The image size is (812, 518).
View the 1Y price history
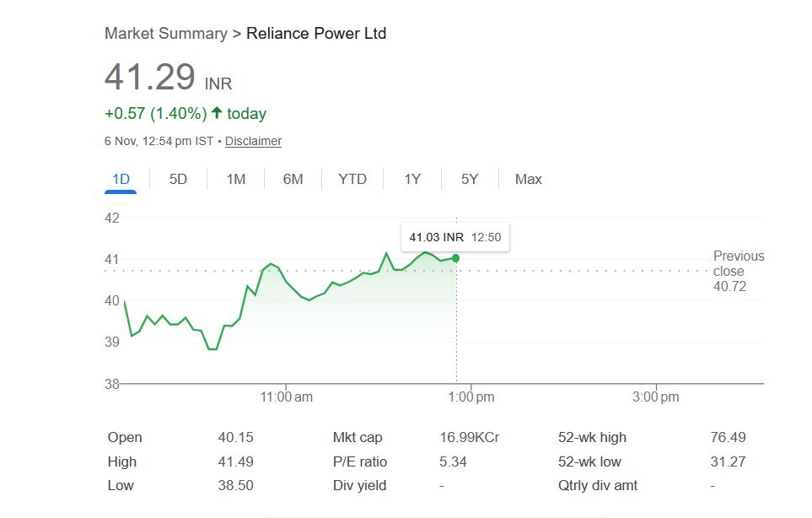(x=412, y=179)
